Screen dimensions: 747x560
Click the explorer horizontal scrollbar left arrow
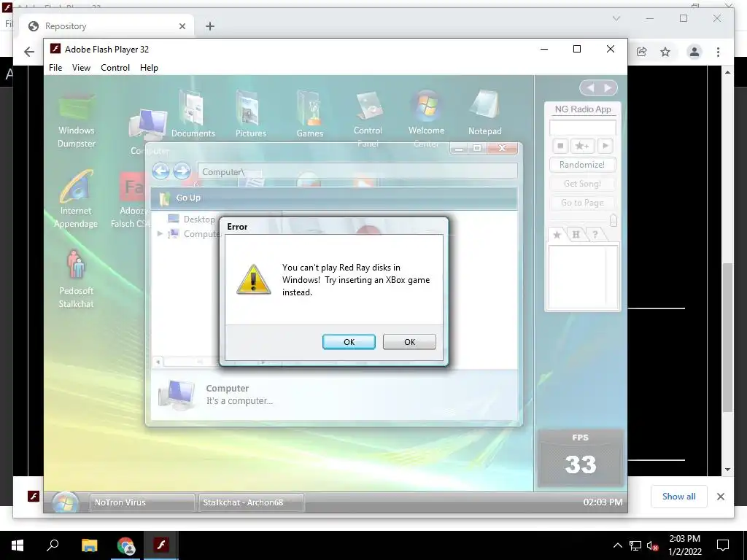(x=158, y=362)
